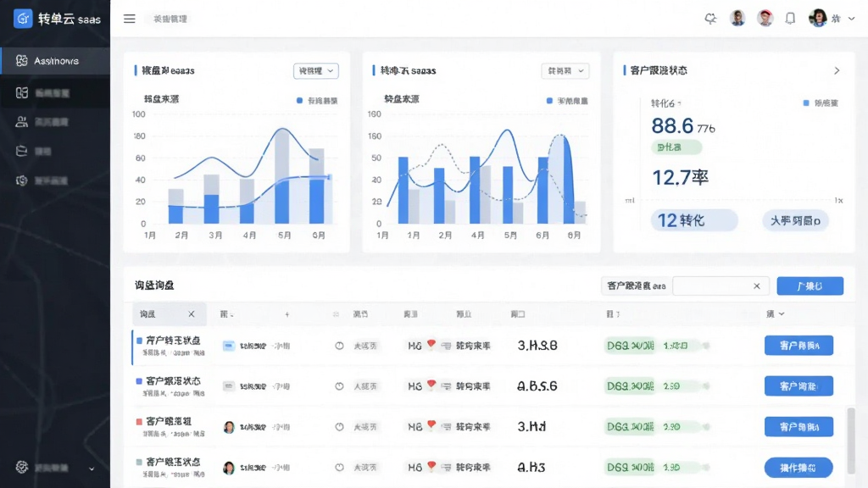Click the blue action button in the 3.H.S.B row
Screen dimensions: 868x488
tap(798, 346)
